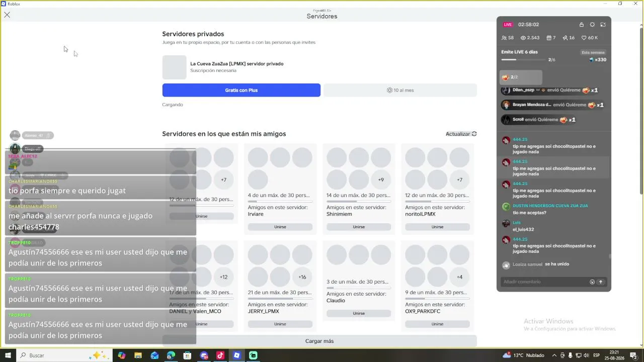644x362 pixels.
Task: Click Scroll's avatar in the gift feed
Action: (x=506, y=120)
